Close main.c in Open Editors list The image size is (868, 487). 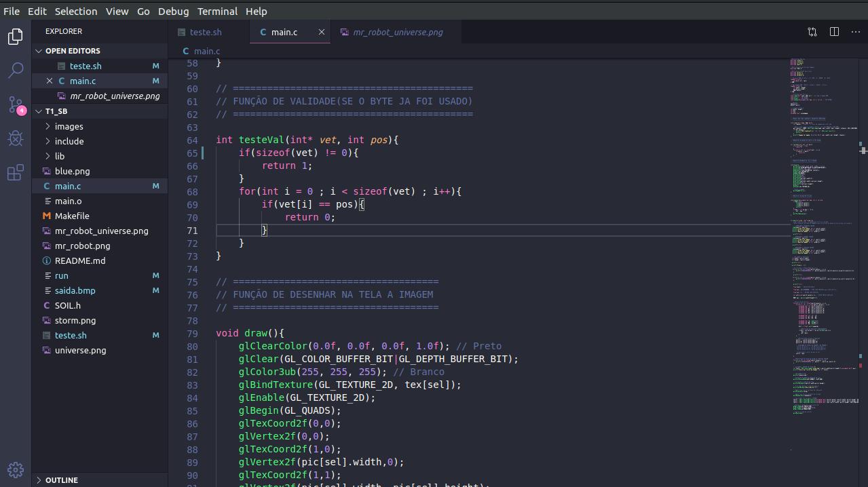coord(50,81)
